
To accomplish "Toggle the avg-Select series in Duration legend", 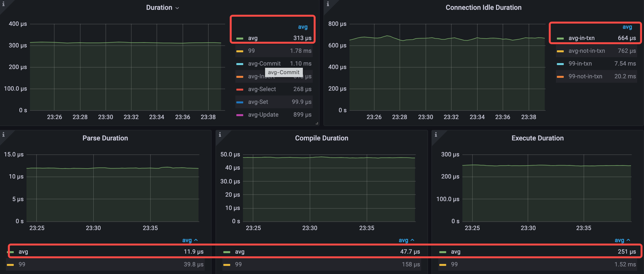I will coord(262,89).
